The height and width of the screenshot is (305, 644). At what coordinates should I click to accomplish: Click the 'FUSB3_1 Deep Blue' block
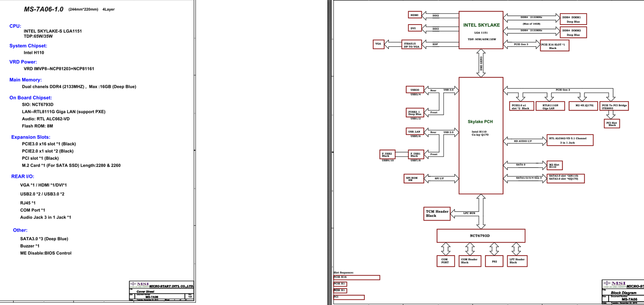tap(415, 113)
